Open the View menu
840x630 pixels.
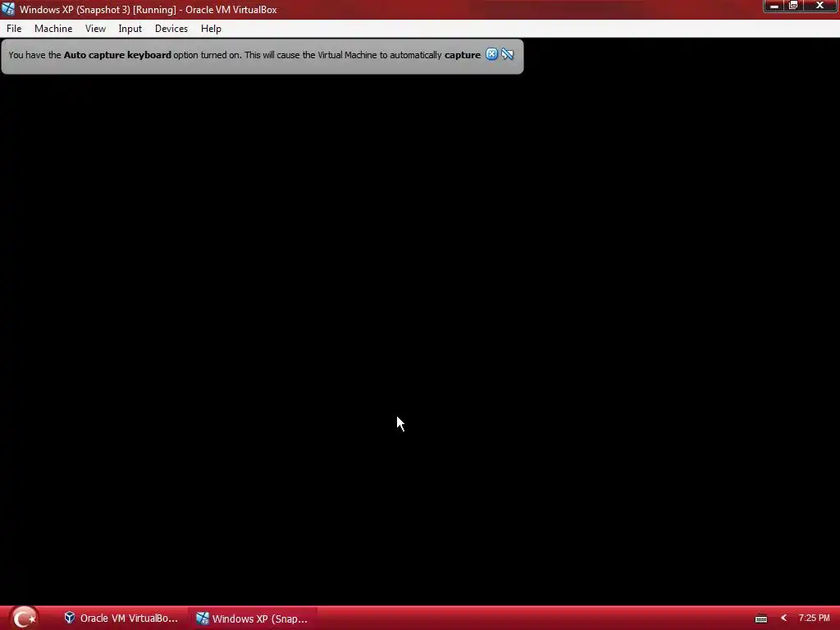(x=95, y=29)
